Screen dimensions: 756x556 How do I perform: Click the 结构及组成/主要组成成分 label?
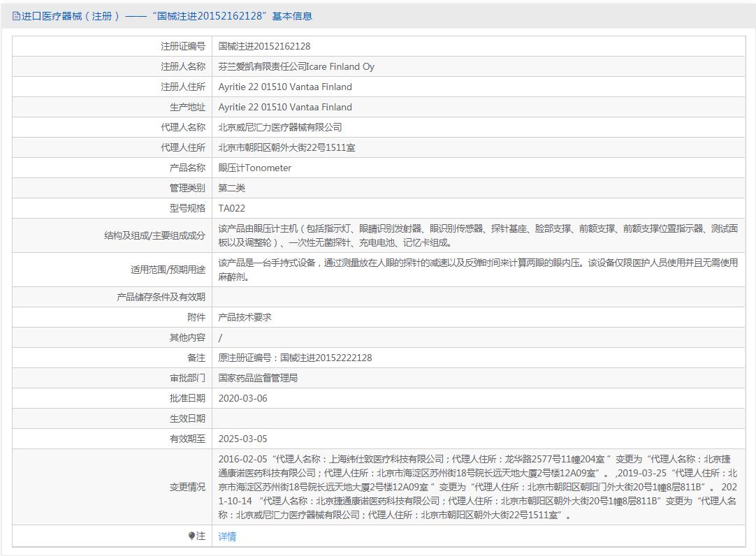coord(155,235)
